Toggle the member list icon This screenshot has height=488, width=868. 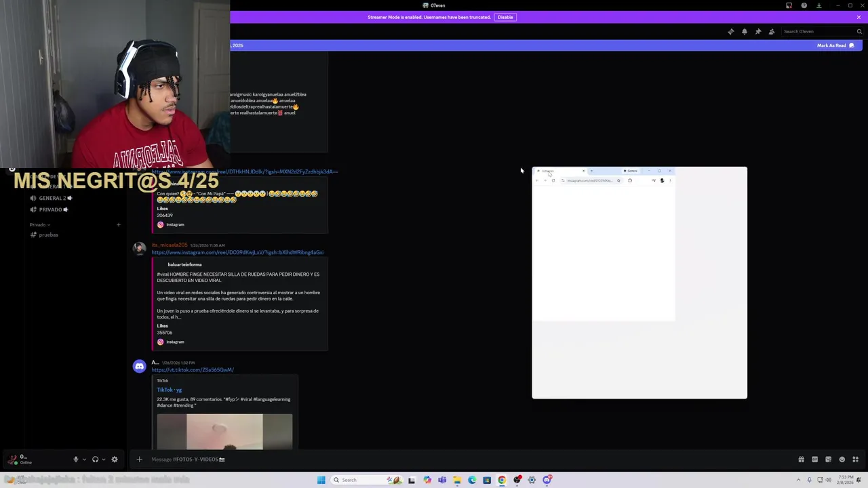772,31
